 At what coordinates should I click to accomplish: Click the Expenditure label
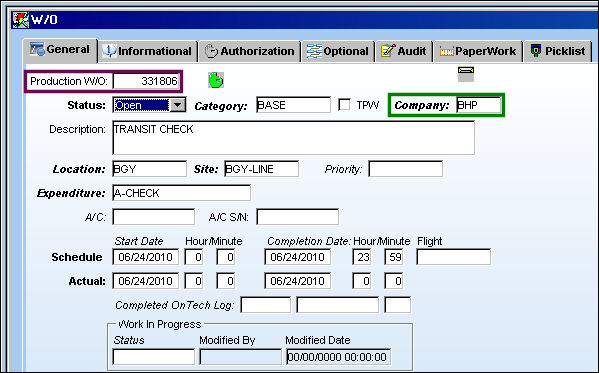coord(71,193)
